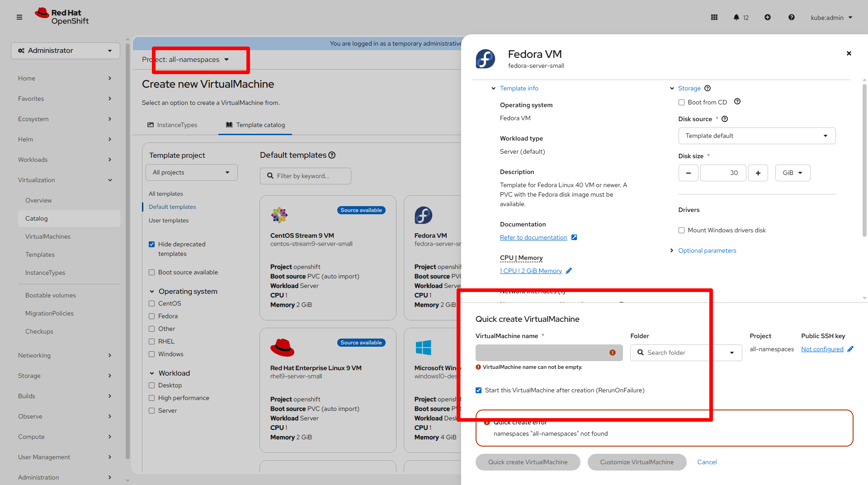The width and height of the screenshot is (868, 485).
Task: Open the kube:admin user menu
Action: pyautogui.click(x=831, y=17)
